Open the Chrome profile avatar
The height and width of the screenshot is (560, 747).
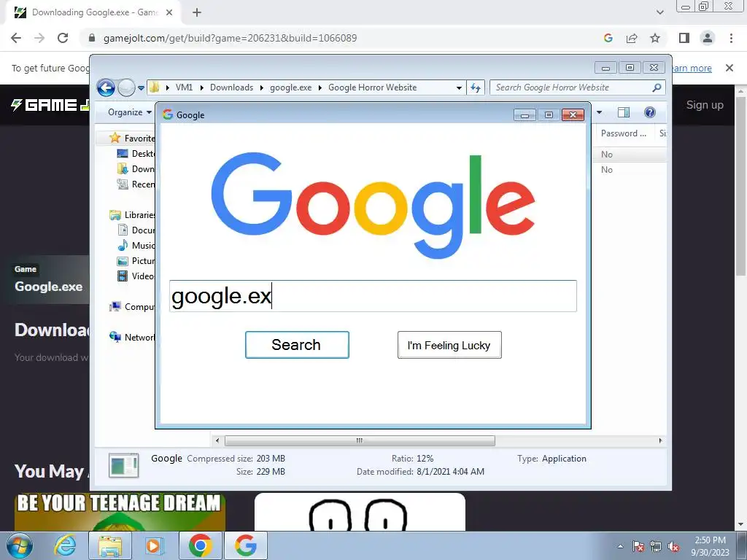pos(708,38)
